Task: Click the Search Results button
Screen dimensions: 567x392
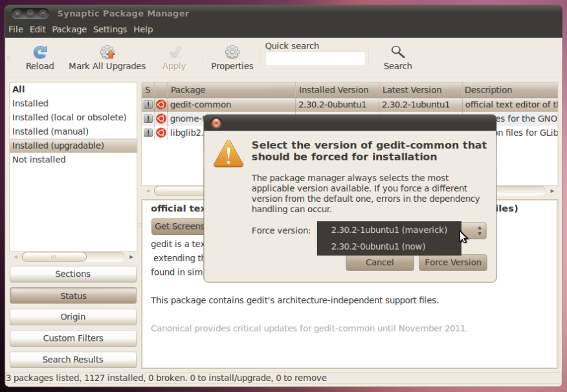Action: click(73, 360)
